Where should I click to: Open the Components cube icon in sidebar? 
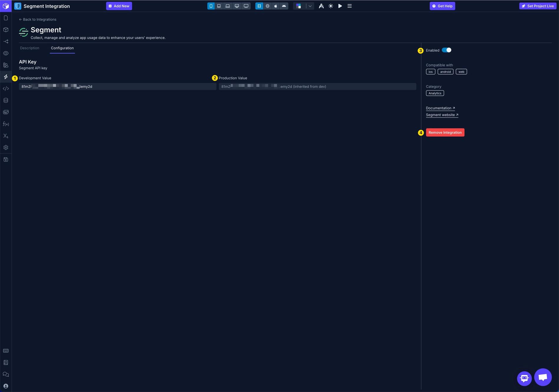[6, 30]
